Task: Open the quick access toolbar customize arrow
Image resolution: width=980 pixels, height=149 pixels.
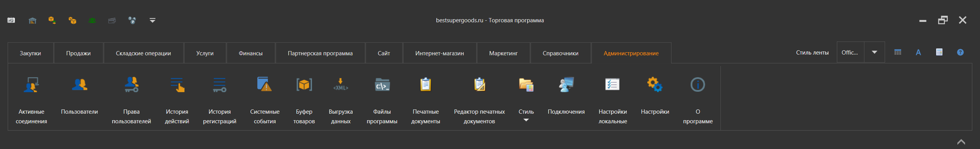Action: click(152, 20)
